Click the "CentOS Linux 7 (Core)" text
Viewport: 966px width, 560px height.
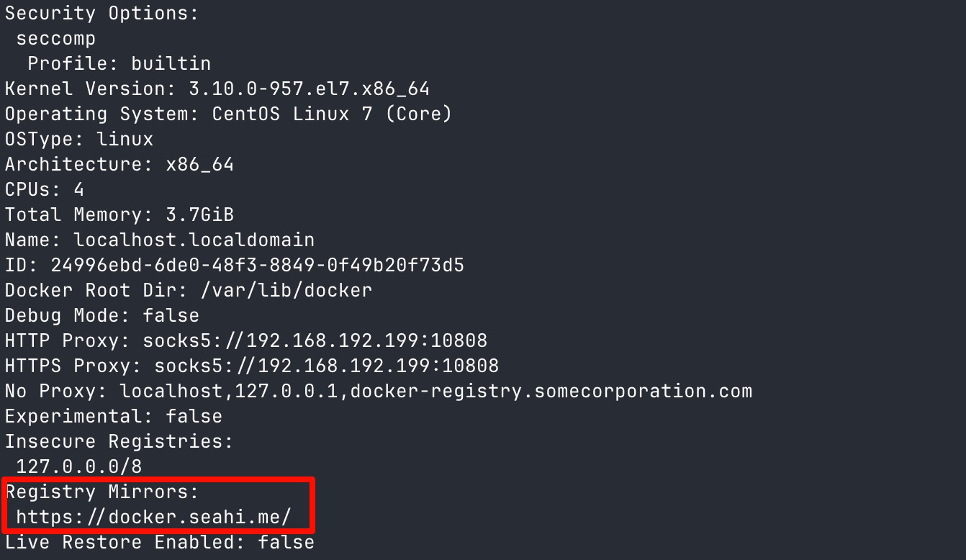(332, 114)
